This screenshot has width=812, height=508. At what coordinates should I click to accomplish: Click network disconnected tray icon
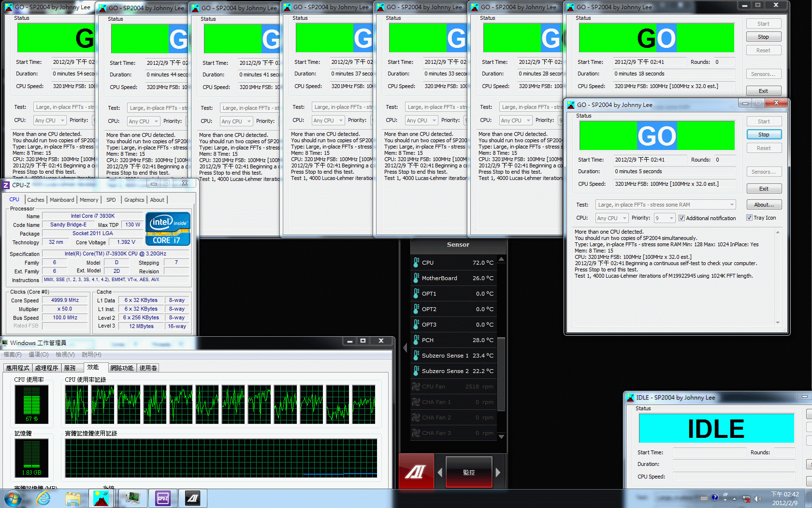[746, 498]
